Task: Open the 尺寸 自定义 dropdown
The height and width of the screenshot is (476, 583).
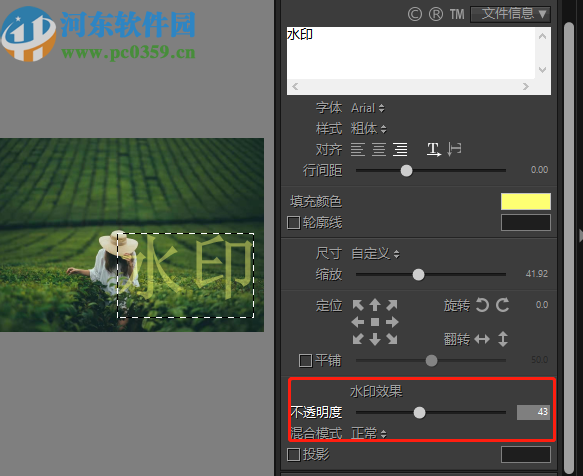Action: coord(376,254)
